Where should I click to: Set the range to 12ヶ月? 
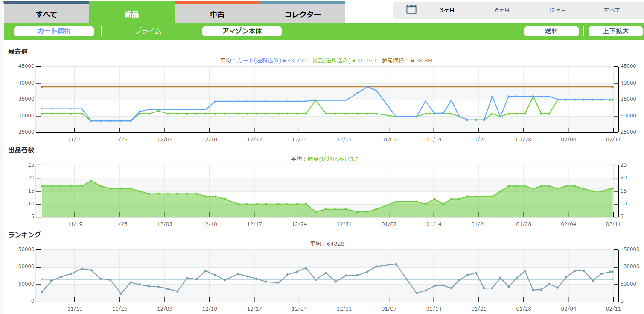[x=557, y=10]
